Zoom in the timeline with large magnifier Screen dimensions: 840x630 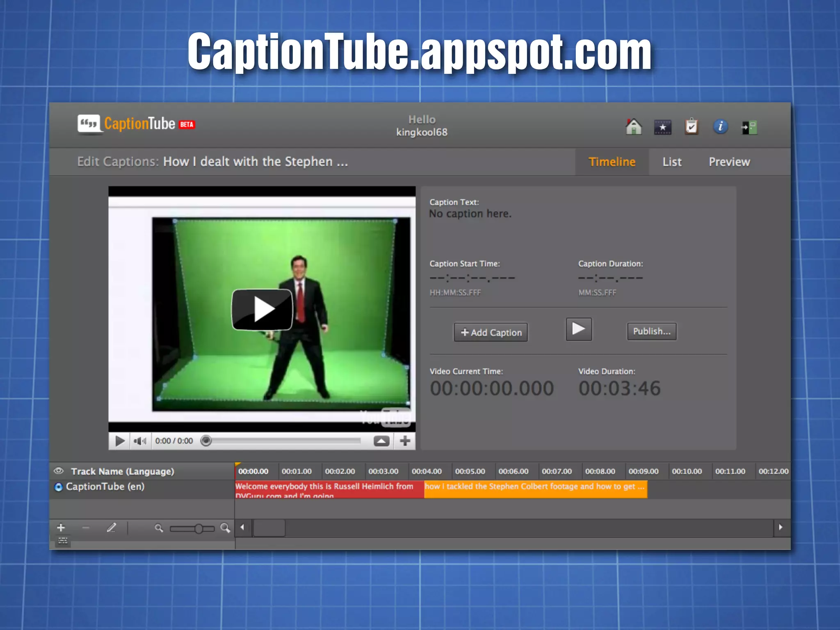click(x=225, y=528)
